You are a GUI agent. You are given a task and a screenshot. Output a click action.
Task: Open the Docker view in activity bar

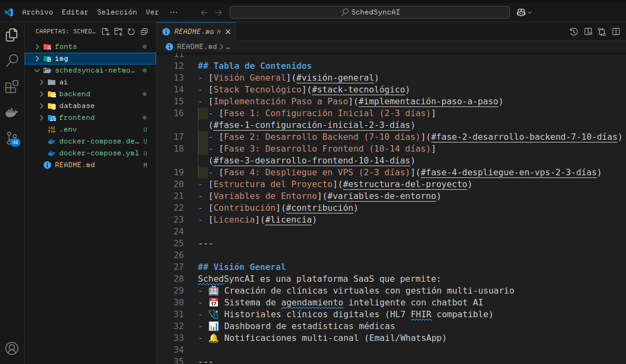click(12, 112)
